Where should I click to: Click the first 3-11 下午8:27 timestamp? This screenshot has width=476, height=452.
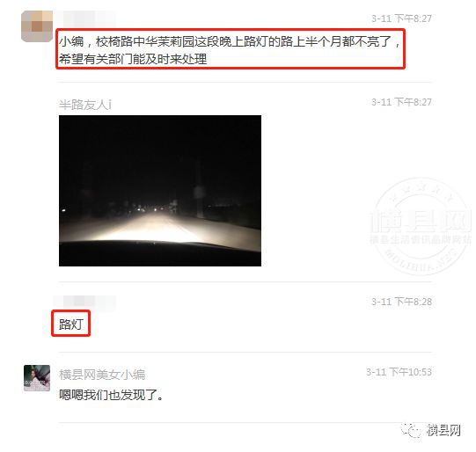coord(401,18)
